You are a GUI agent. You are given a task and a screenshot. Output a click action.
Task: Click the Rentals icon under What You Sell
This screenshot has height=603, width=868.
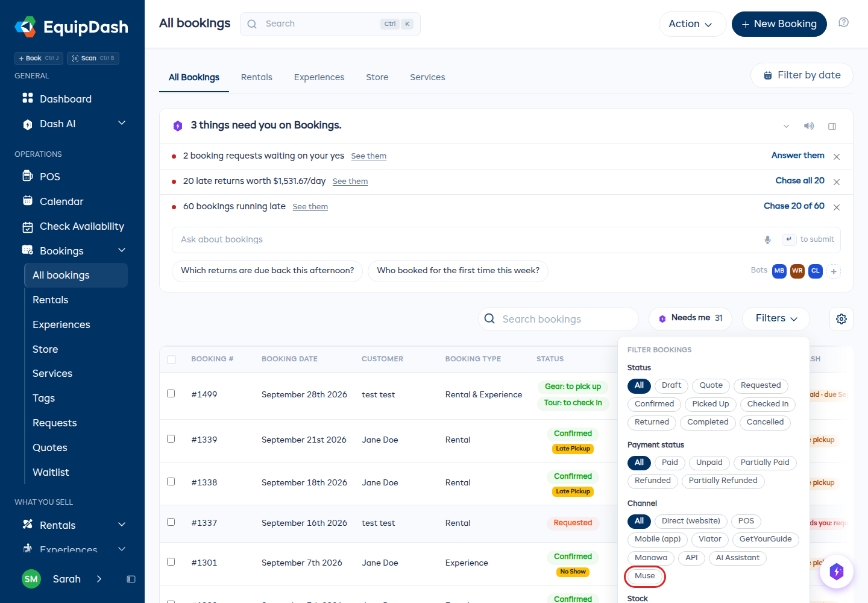point(28,525)
